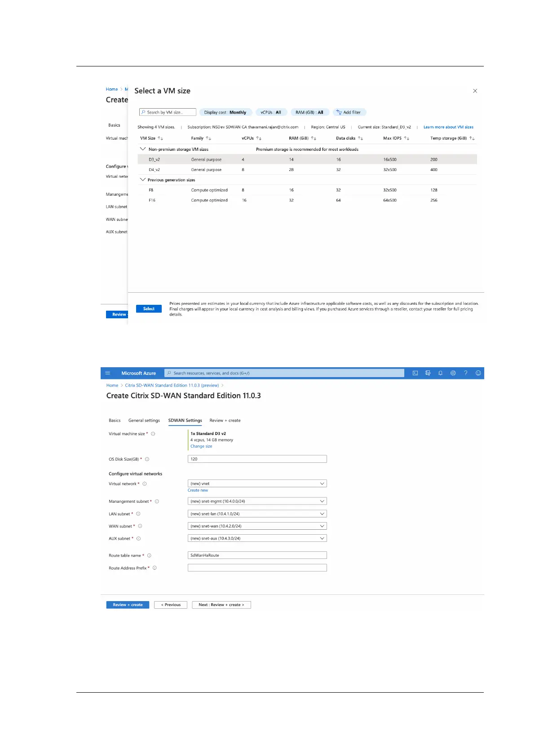This screenshot has width=535, height=756.
Task: Click the Select button in VM size panel
Action: (x=149, y=309)
